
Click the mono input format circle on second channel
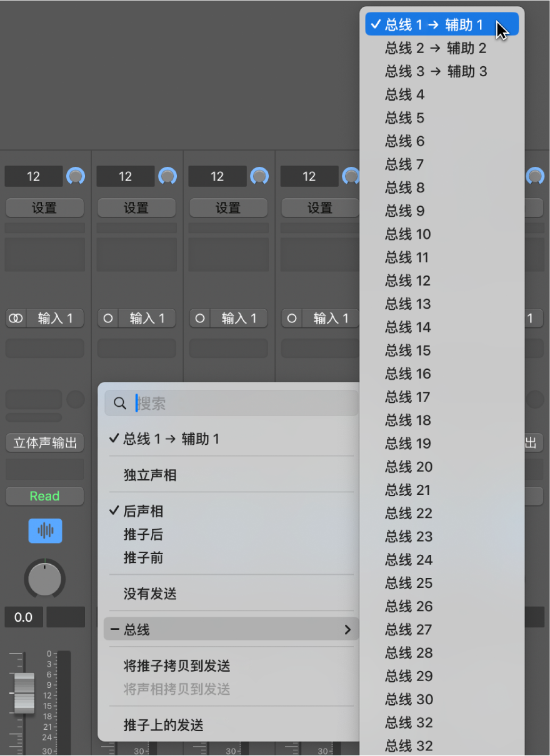107,318
